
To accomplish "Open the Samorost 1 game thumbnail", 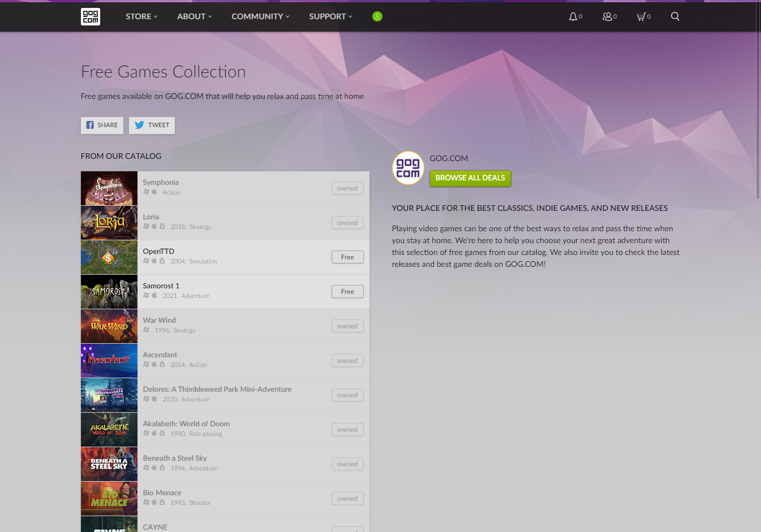I will [x=109, y=292].
